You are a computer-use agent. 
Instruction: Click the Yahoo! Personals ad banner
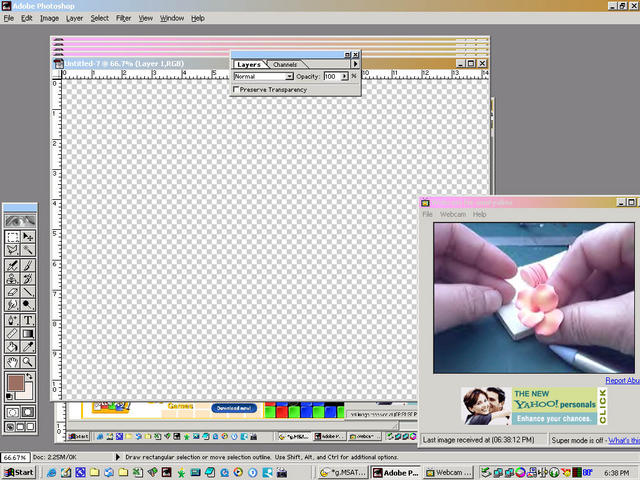point(534,406)
